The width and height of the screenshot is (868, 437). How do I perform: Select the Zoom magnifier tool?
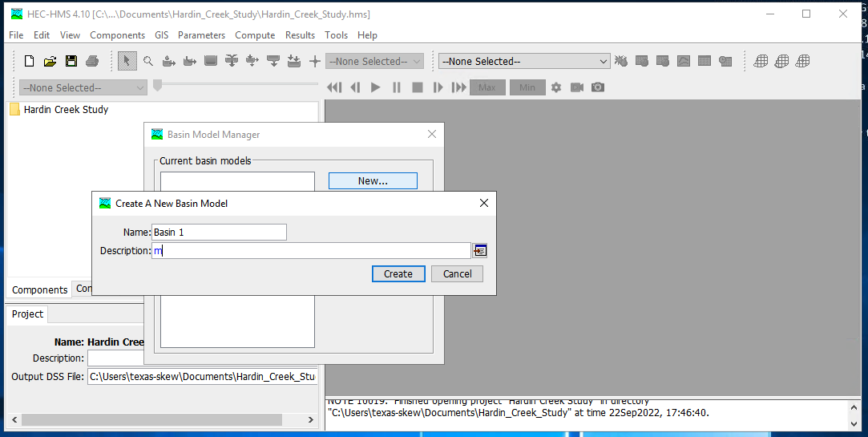pos(147,62)
